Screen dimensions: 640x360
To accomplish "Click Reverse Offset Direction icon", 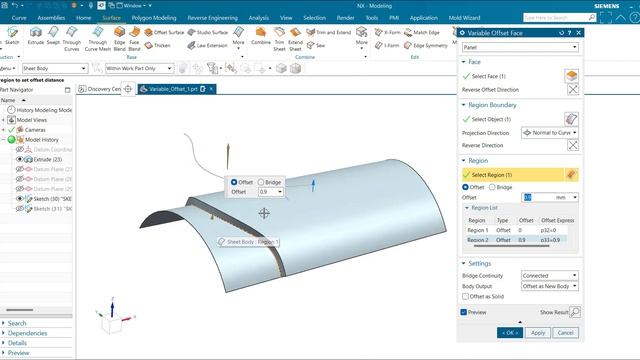I will (x=573, y=89).
